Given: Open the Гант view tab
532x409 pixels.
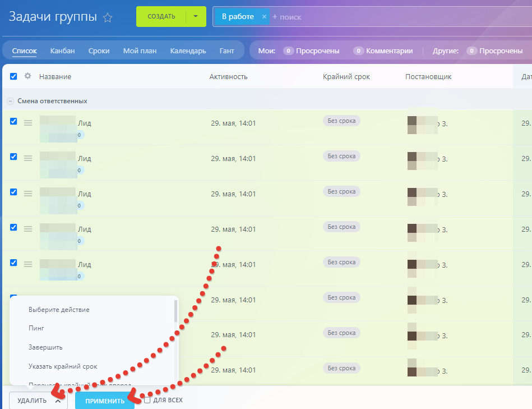Looking at the screenshot, I should [227, 50].
